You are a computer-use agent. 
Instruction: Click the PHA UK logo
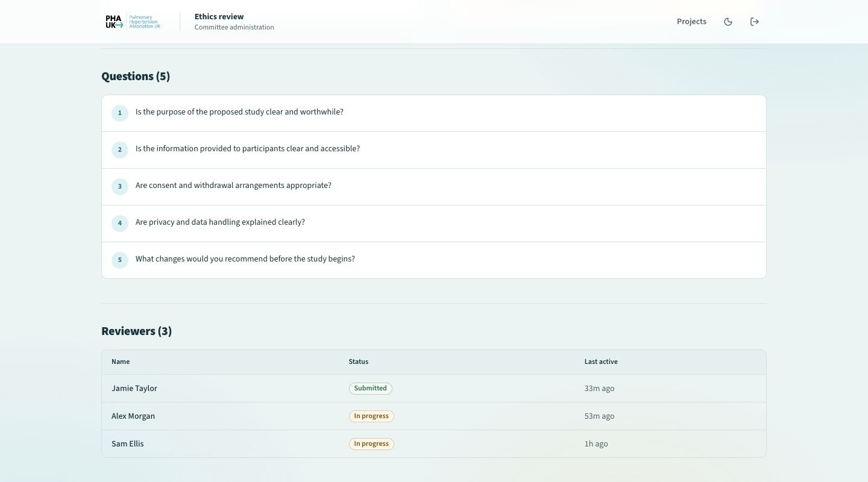pos(133,22)
